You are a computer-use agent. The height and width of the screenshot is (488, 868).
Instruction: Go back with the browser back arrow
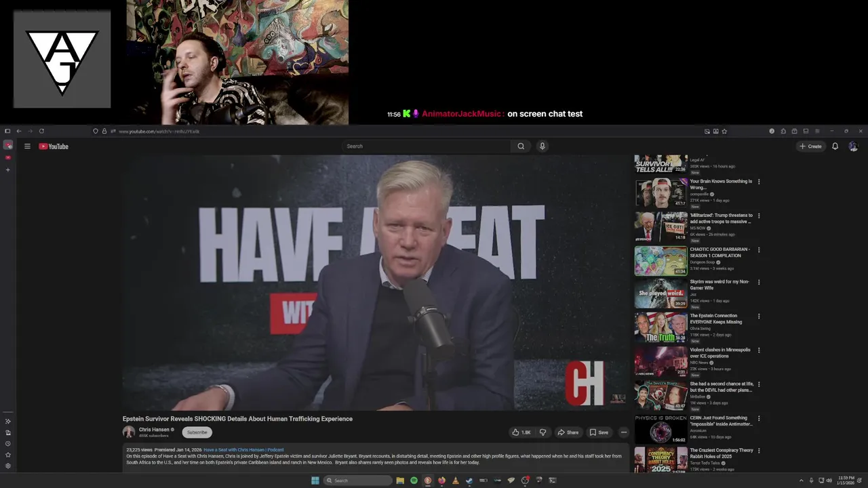(x=19, y=131)
